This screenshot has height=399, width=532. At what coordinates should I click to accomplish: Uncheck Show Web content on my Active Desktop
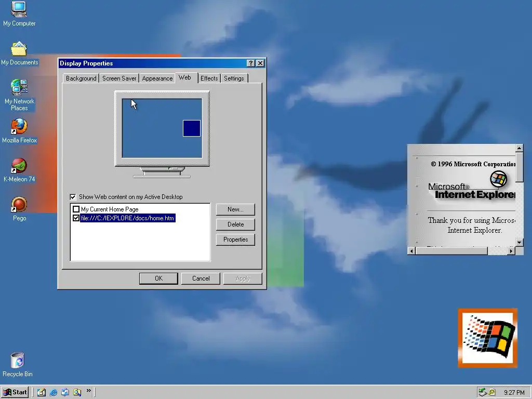click(73, 197)
